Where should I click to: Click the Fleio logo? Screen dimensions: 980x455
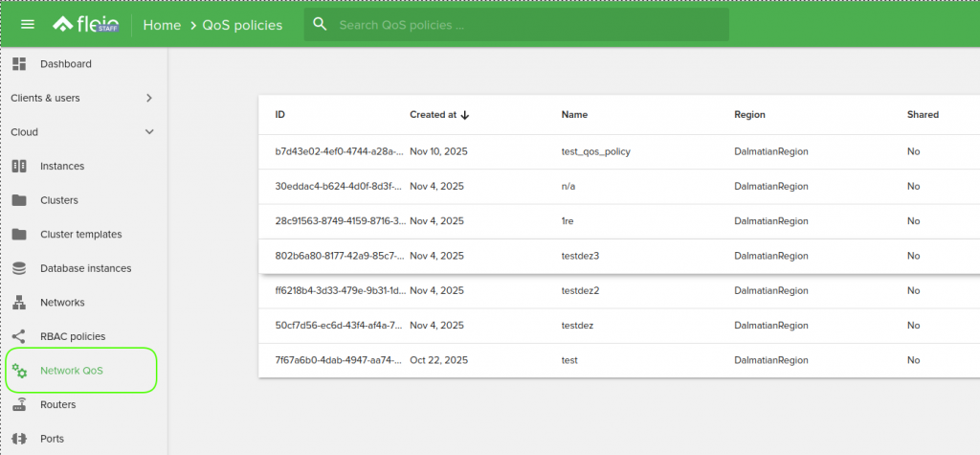click(84, 25)
